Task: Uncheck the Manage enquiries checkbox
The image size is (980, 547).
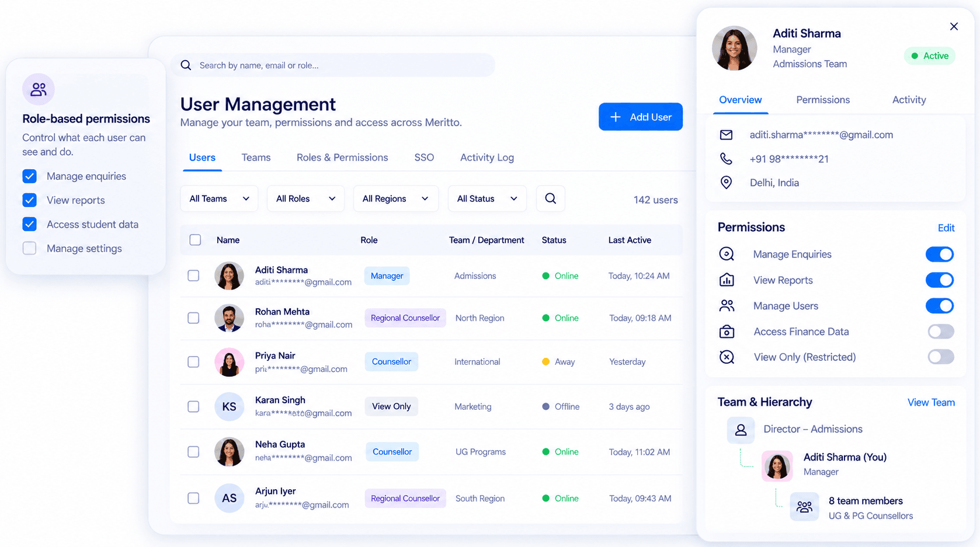Action: (29, 176)
